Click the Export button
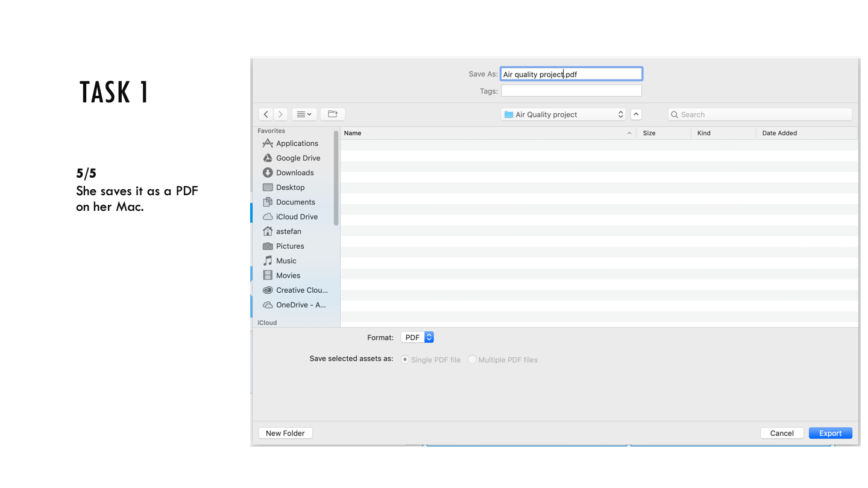The width and height of the screenshot is (868, 488). (x=831, y=433)
